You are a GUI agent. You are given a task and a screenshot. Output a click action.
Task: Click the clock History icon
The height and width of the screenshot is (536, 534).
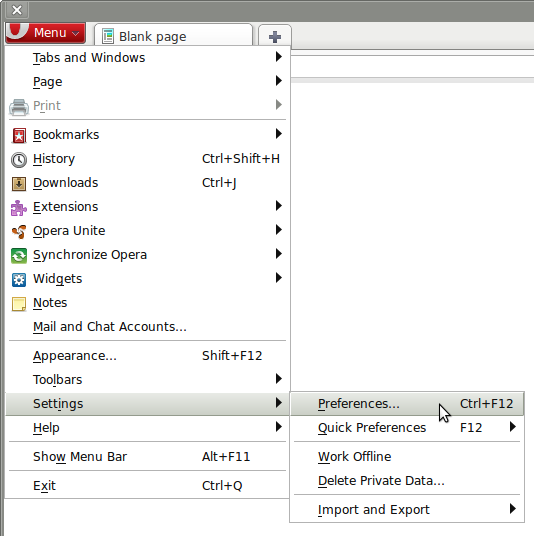point(19,160)
